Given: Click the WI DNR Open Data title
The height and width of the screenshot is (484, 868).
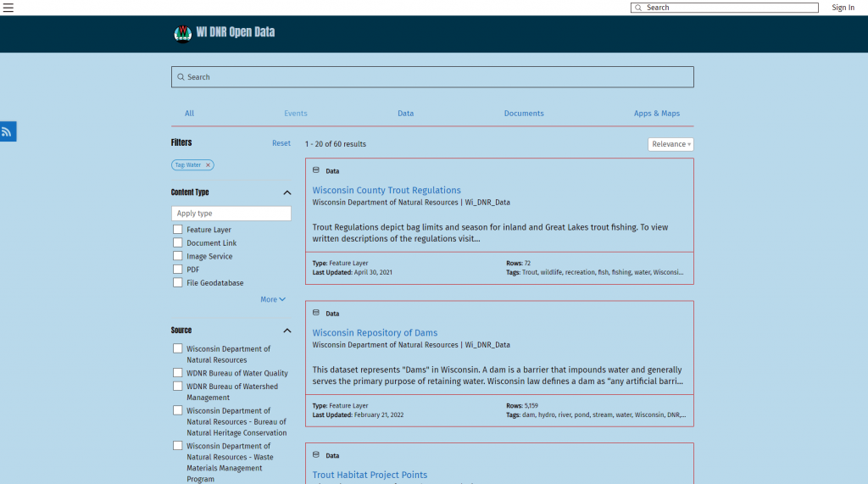Looking at the screenshot, I should click(x=236, y=32).
